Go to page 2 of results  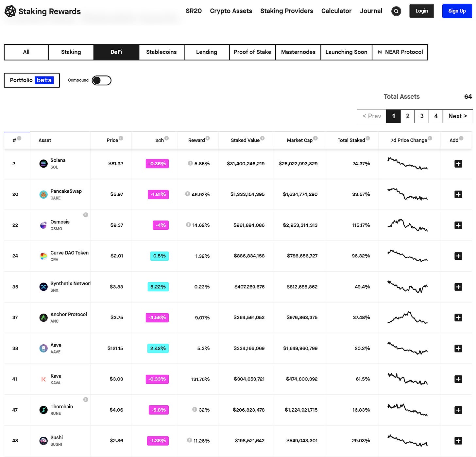[x=408, y=116]
